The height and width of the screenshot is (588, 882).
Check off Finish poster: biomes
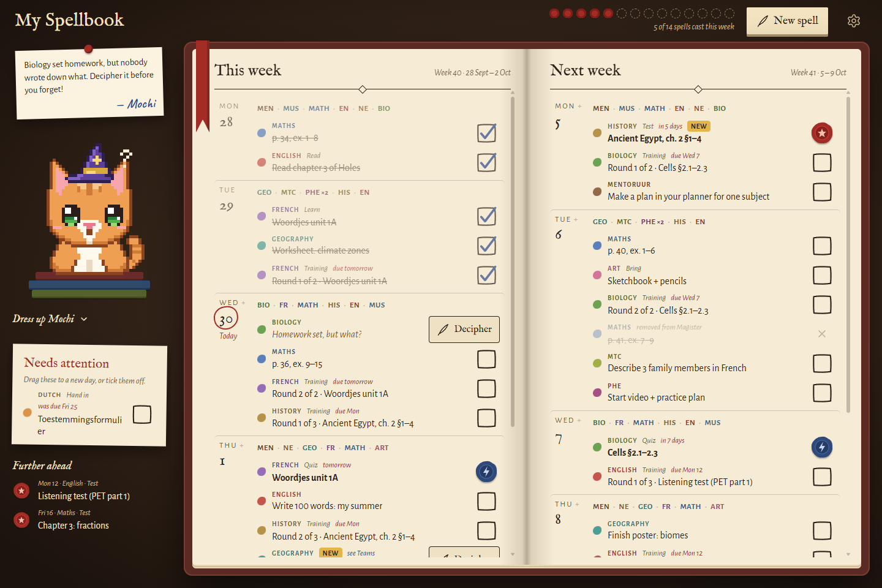click(x=822, y=530)
